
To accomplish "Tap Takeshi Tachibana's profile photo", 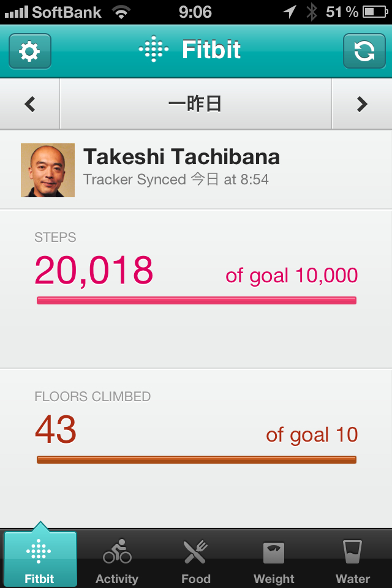I will pos(48,170).
